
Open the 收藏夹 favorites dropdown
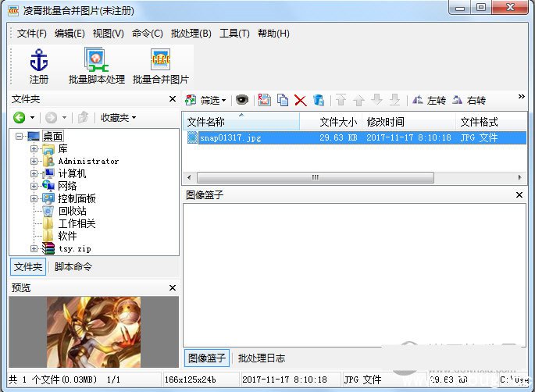(118, 118)
